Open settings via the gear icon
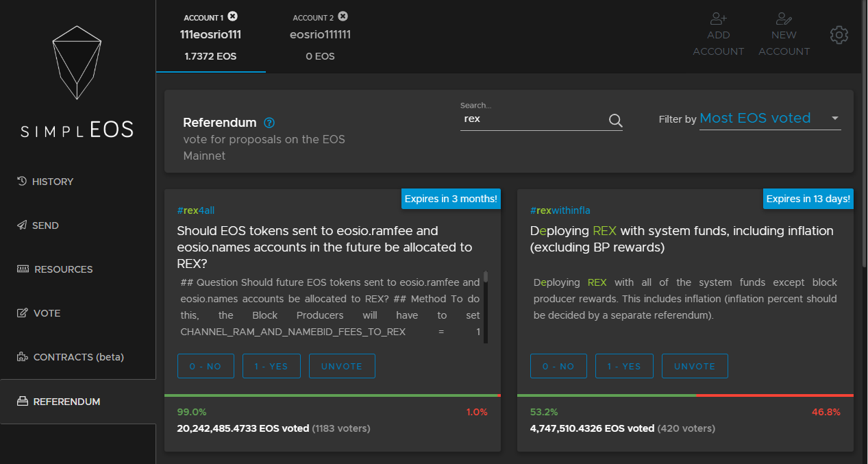 (x=839, y=35)
